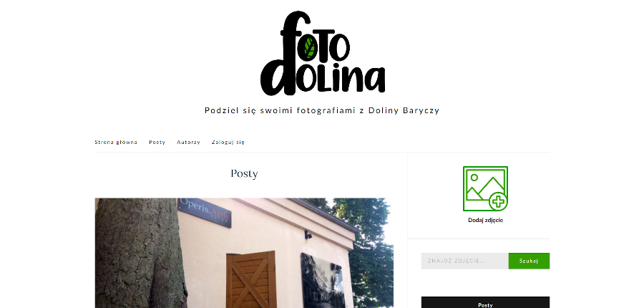The width and height of the screenshot is (644, 308).
Task: Click the green plus badge on the add-photo icon
Action: (498, 201)
